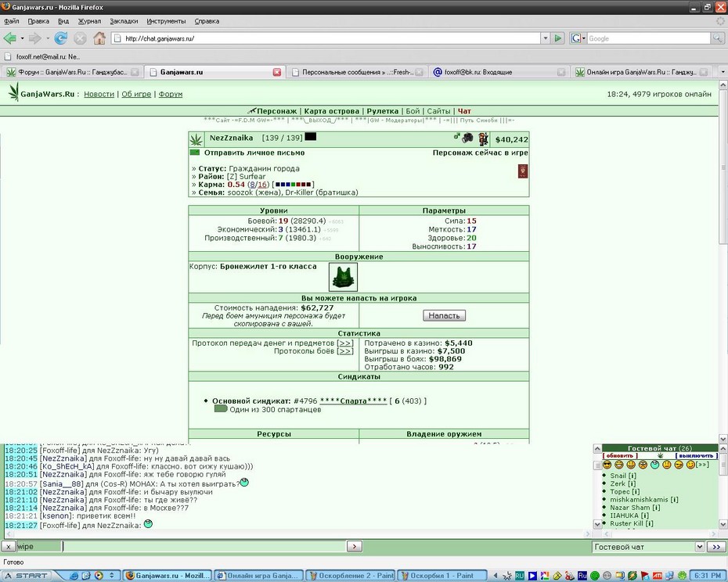Click the leaf icon in profile header
728x582 pixels.
coord(196,138)
